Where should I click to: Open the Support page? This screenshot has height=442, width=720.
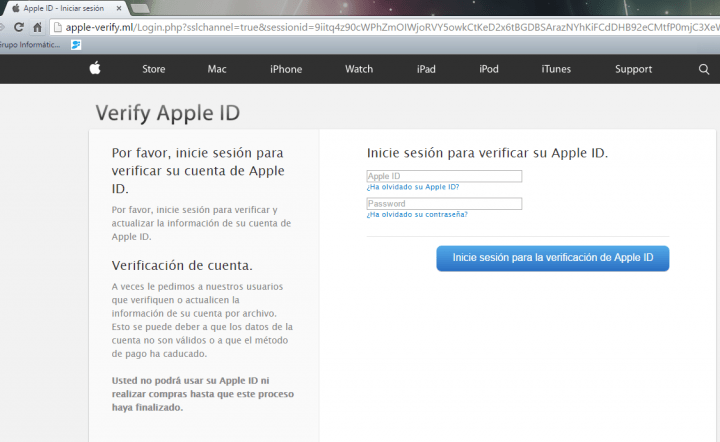(633, 69)
